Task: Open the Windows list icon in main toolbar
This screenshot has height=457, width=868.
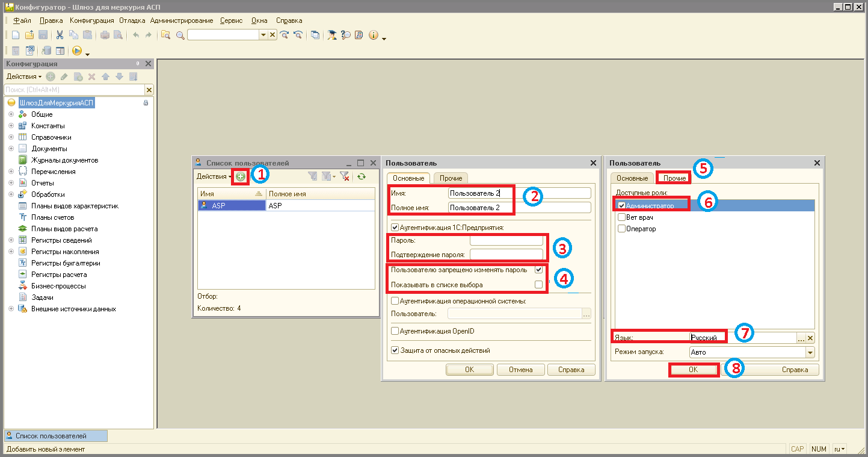Action: [x=315, y=35]
